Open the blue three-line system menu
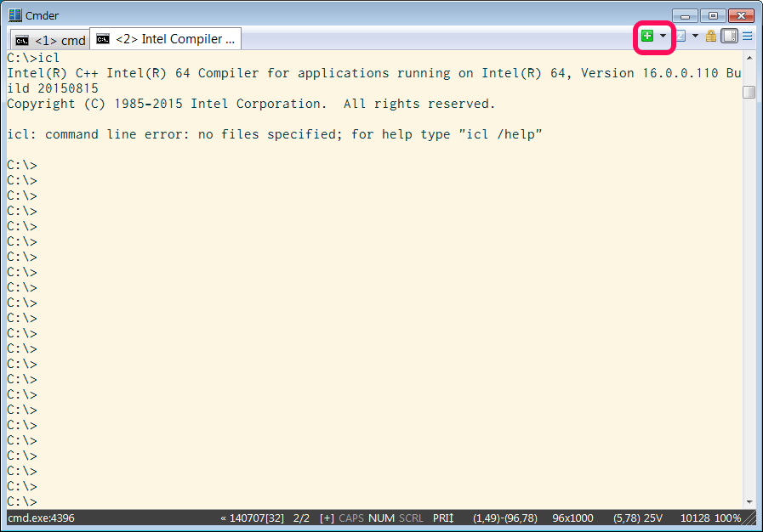763x532 pixels. tap(748, 36)
